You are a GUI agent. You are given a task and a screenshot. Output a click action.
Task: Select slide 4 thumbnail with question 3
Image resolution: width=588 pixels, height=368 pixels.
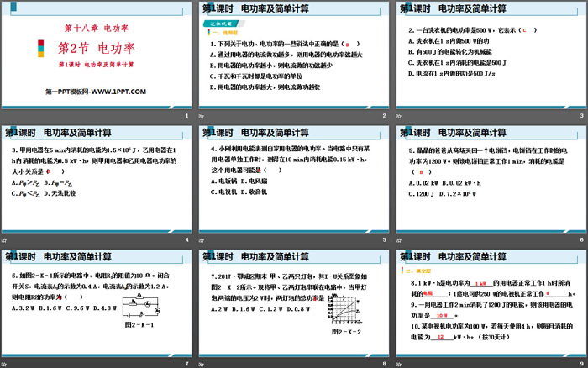coord(97,179)
